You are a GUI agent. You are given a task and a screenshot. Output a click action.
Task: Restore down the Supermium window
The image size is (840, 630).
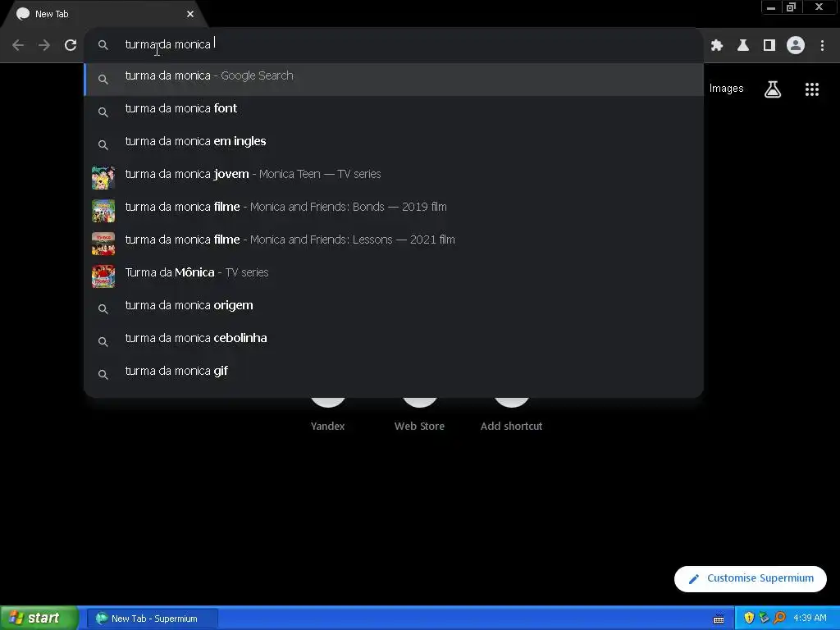pyautogui.click(x=791, y=7)
